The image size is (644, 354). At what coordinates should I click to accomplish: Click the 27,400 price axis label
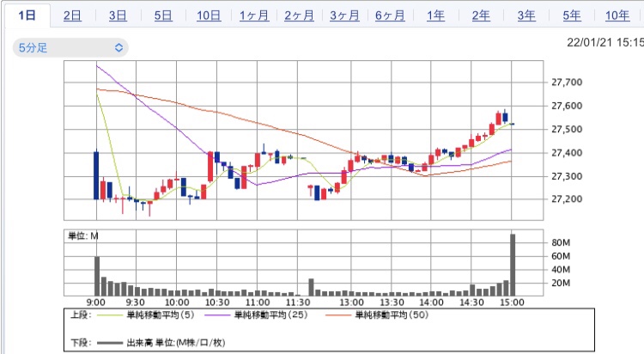point(567,153)
